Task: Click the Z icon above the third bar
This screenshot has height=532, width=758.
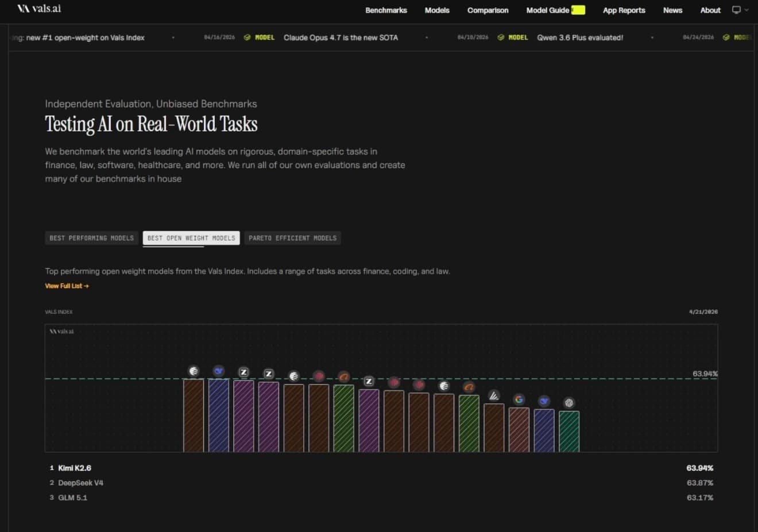Action: 243,372
